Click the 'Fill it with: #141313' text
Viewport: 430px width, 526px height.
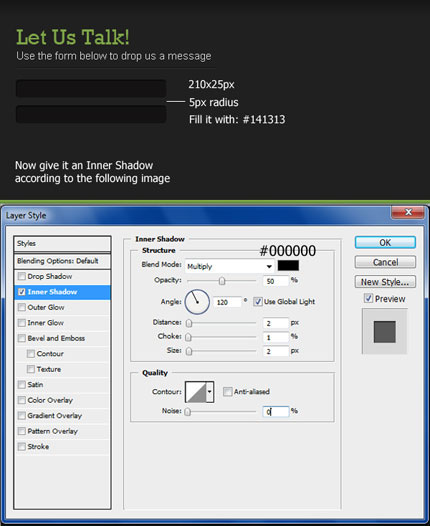tap(237, 119)
